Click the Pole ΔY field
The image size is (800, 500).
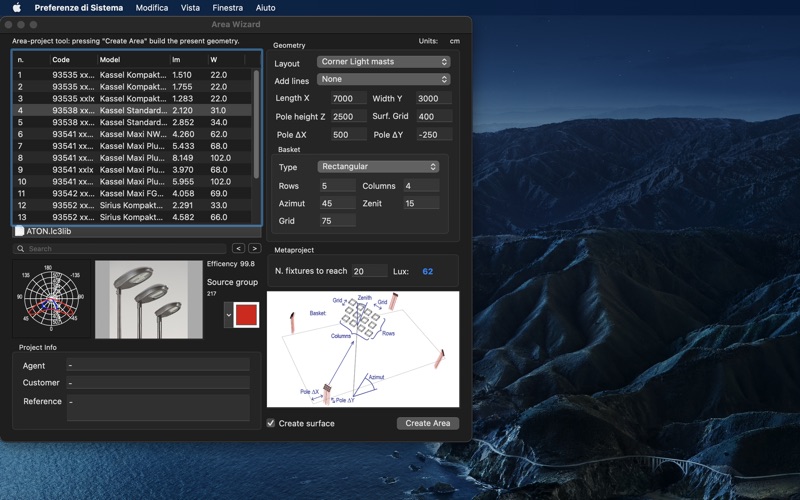click(434, 135)
